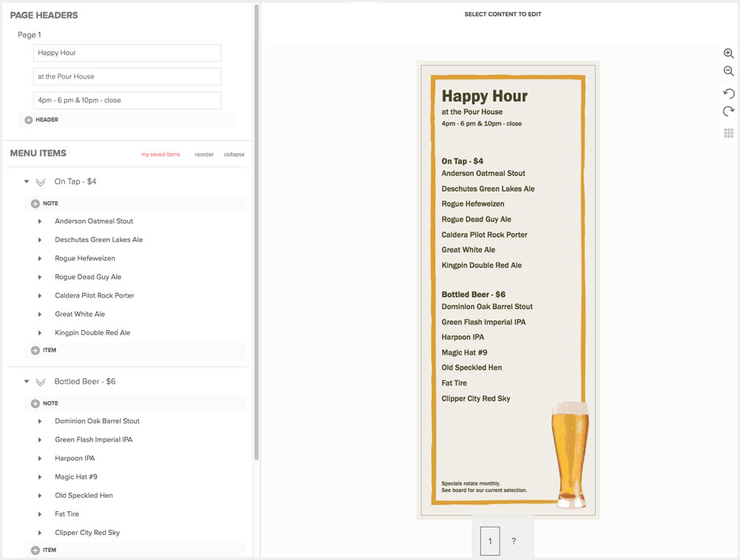Zoom in on the menu preview
Image resolution: width=740 pixels, height=560 pixels.
click(x=729, y=53)
